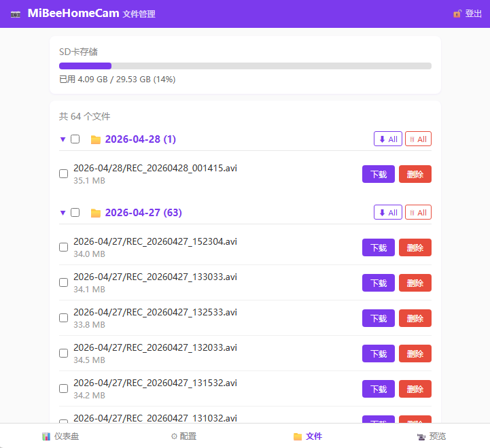
Task: Check the REC_20260427_133033.avi file
Action: [63, 282]
